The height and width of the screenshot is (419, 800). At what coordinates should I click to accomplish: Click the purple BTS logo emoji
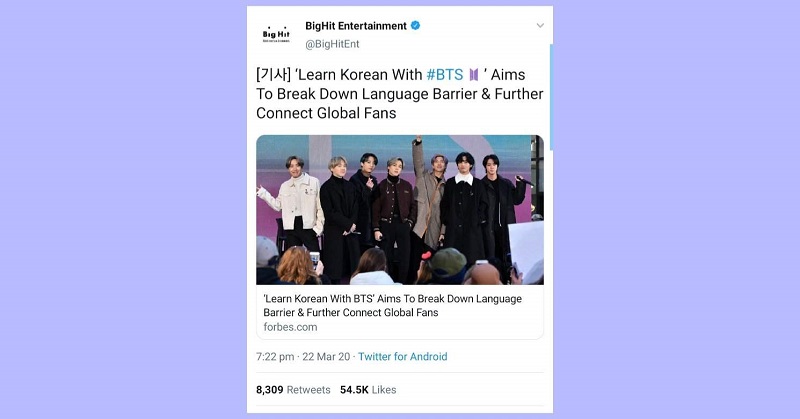pyautogui.click(x=474, y=75)
